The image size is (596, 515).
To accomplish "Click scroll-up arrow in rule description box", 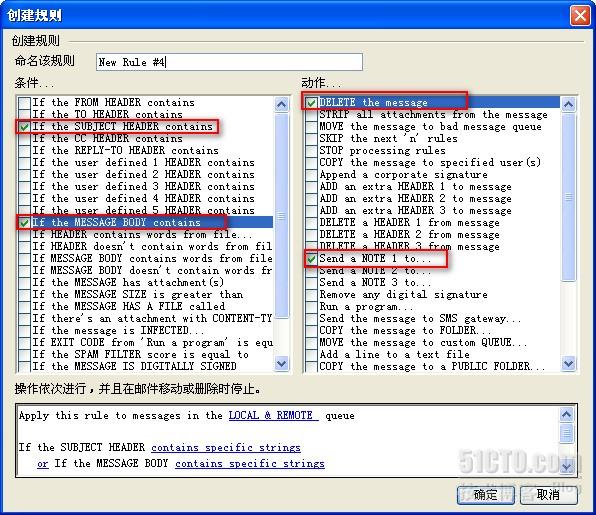I will point(566,414).
